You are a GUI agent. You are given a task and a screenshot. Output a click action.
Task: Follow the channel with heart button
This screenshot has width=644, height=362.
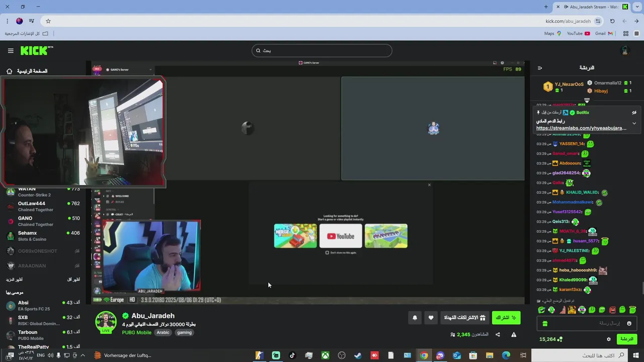click(x=431, y=318)
